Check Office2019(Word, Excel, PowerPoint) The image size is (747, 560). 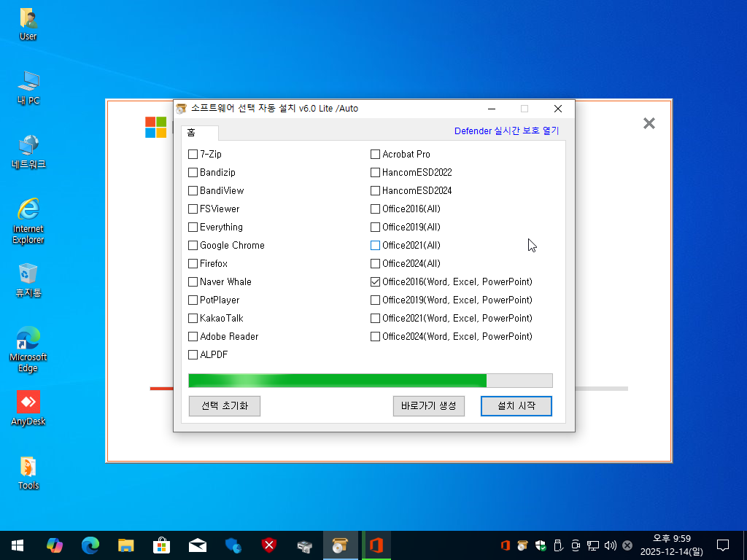coord(376,300)
